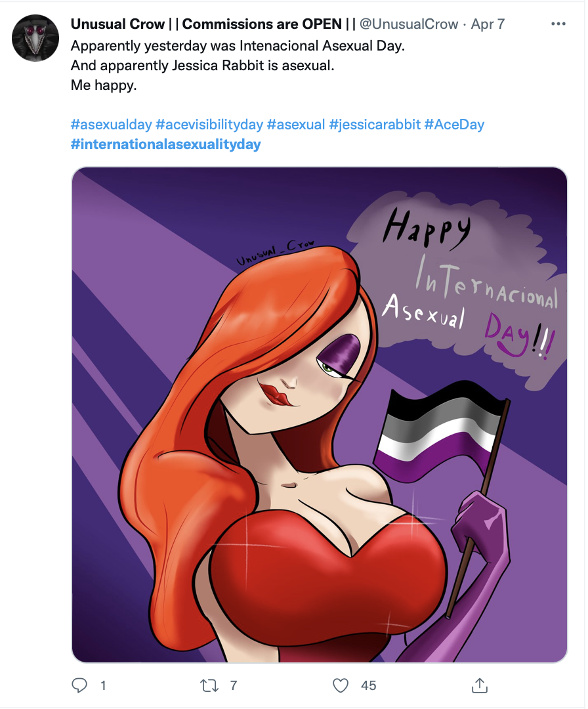This screenshot has height=709, width=588.
Task: Click the reply speech bubble icon
Action: 79,685
